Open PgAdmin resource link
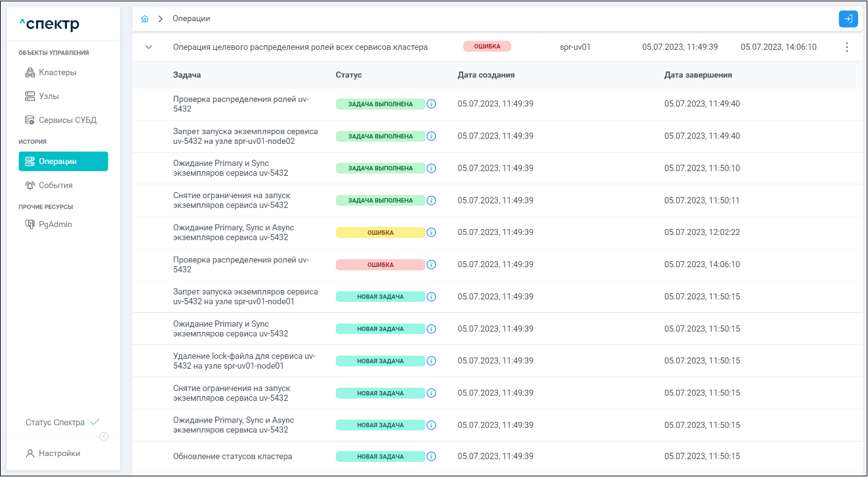868x477 pixels. tap(55, 224)
